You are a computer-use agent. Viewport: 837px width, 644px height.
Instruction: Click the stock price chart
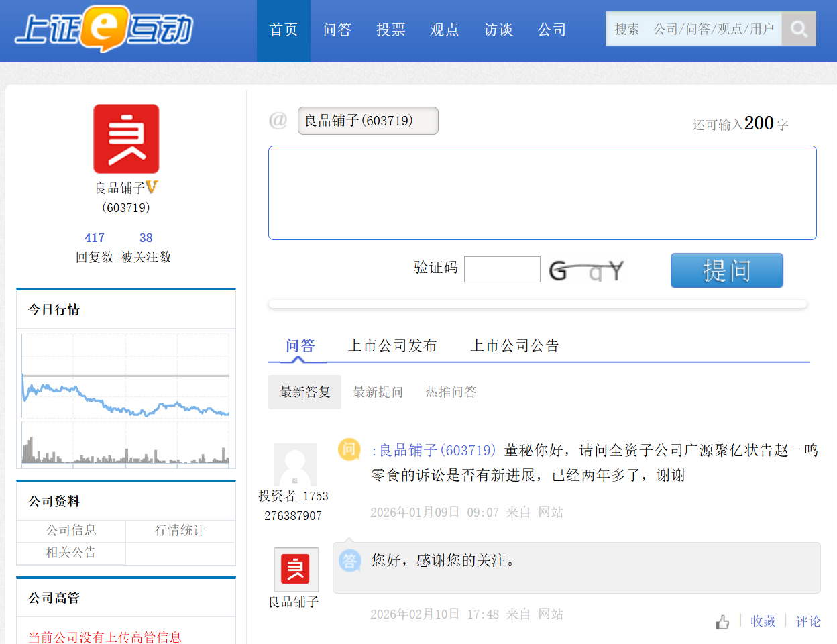tap(126, 376)
